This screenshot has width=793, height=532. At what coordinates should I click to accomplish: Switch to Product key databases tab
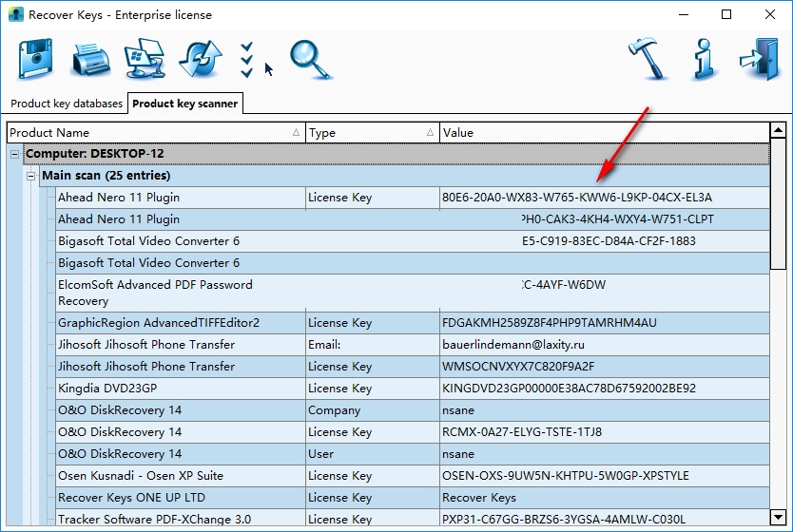67,104
